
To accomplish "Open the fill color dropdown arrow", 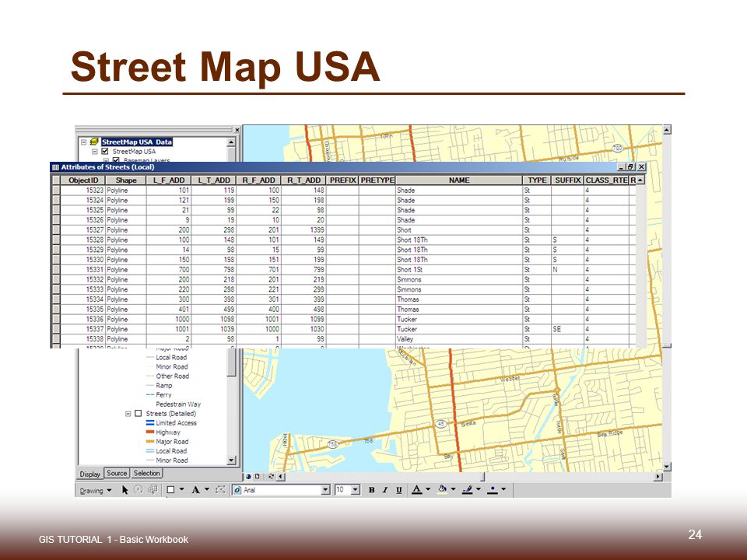I will pos(453,489).
